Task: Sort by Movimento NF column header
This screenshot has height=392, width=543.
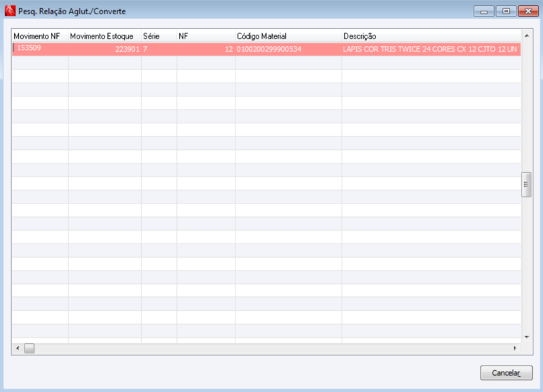Action: click(40, 36)
